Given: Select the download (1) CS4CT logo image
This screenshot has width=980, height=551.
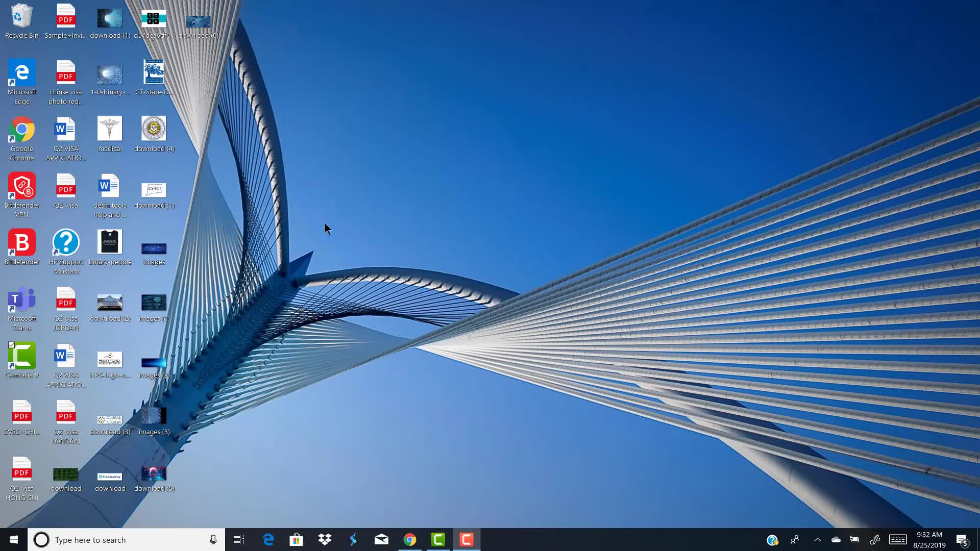Looking at the screenshot, I should [x=154, y=195].
